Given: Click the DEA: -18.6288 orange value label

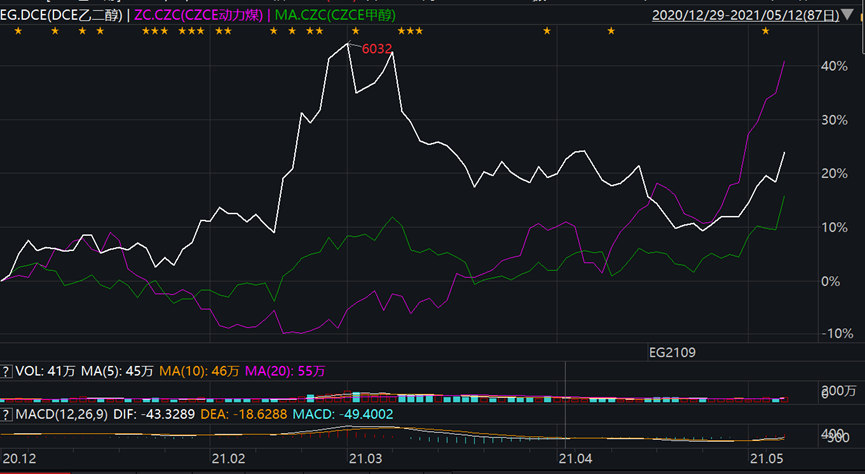Looking at the screenshot, I should (244, 414).
